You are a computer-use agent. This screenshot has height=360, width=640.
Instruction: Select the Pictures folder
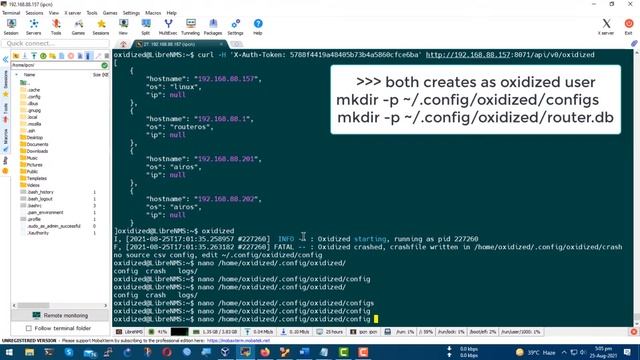click(31, 165)
